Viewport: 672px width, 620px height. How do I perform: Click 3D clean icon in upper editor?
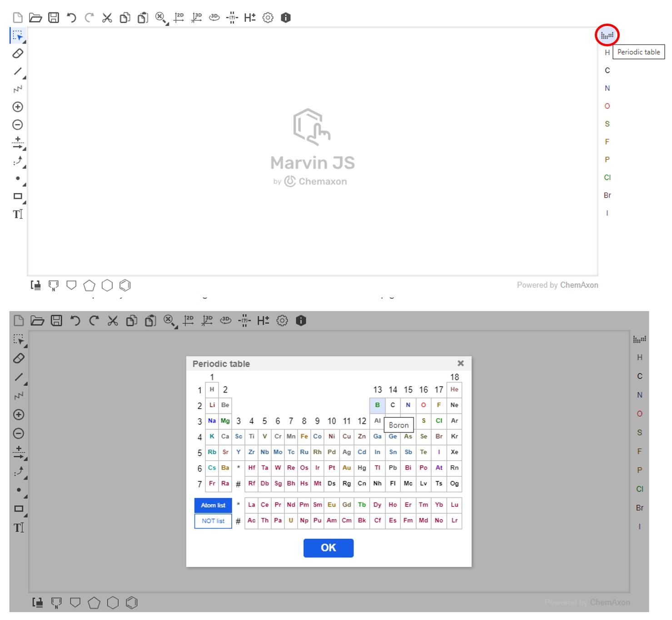tap(196, 18)
